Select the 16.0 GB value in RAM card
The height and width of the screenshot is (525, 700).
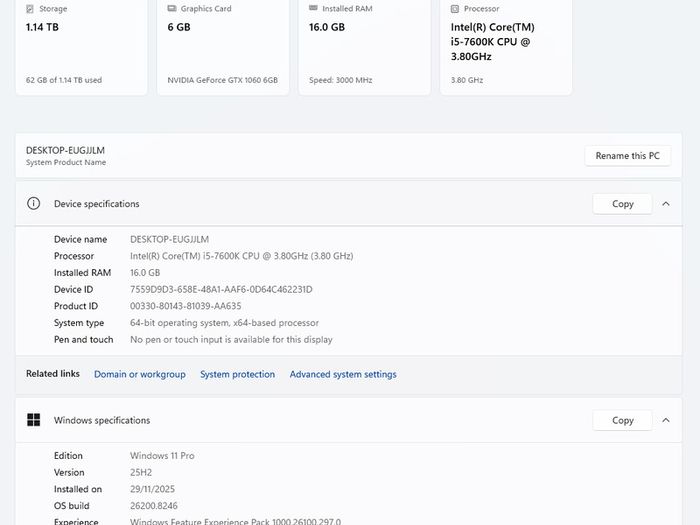[327, 27]
